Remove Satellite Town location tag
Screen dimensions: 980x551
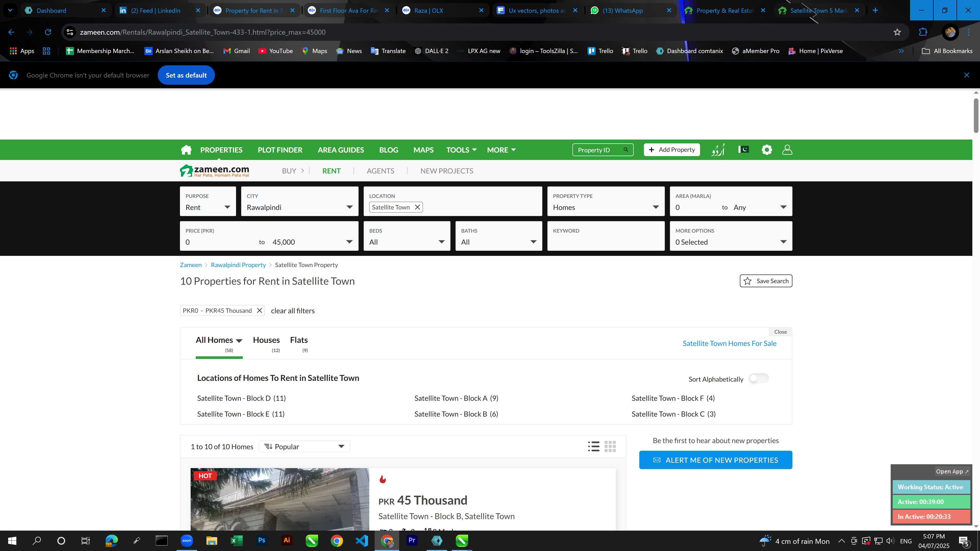click(417, 207)
